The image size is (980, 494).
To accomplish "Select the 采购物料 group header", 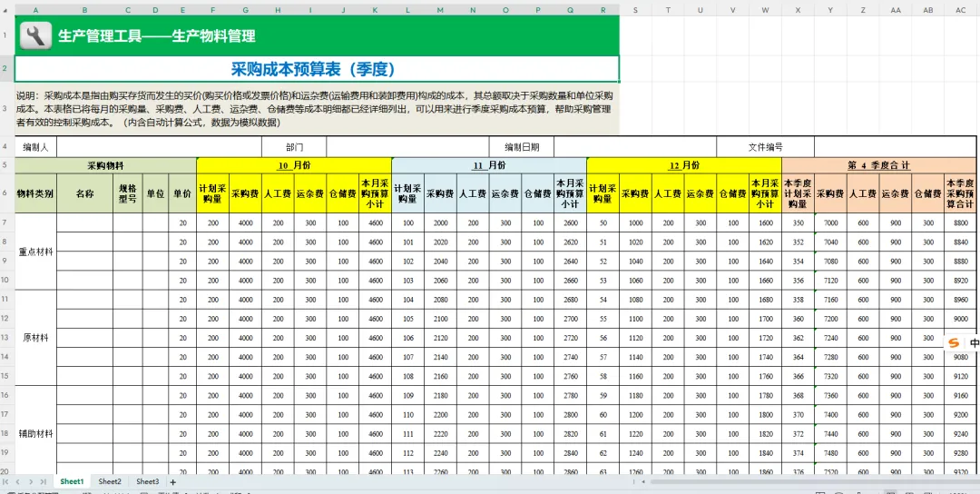I will coord(105,165).
